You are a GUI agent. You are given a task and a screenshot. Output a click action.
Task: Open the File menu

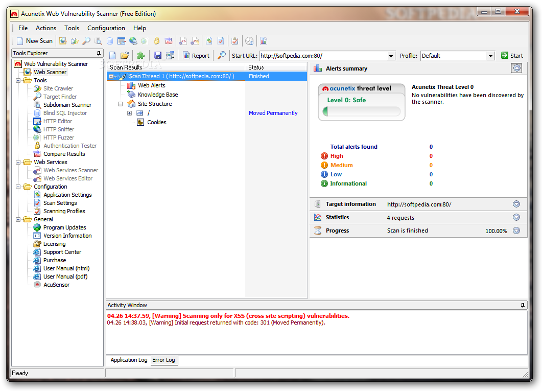(23, 28)
